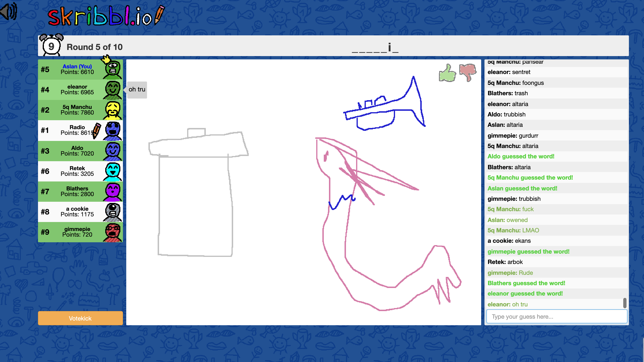Click the 'Round 5 of 10' label

[94, 47]
